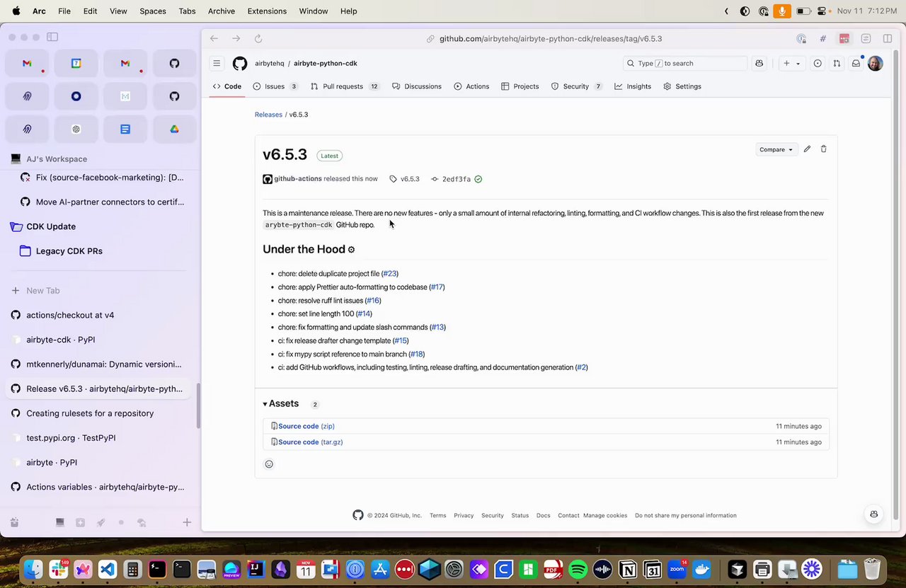Open the Create new plus dropdown
906x588 pixels.
click(791, 64)
